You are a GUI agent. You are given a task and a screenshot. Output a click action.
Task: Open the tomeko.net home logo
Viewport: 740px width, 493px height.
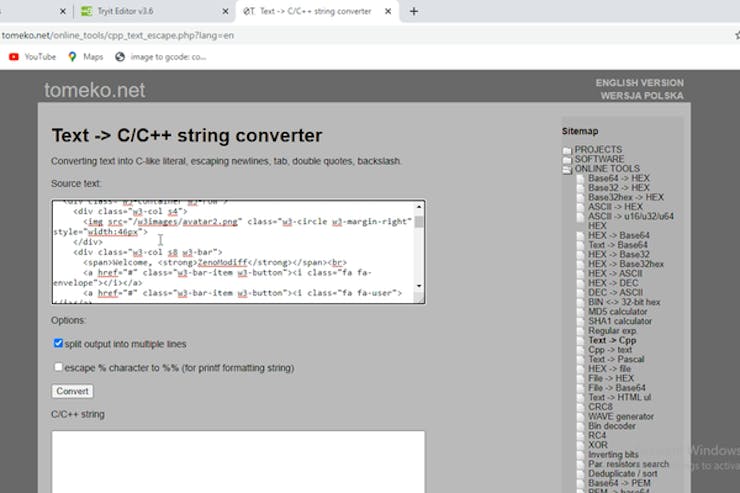coord(94,90)
